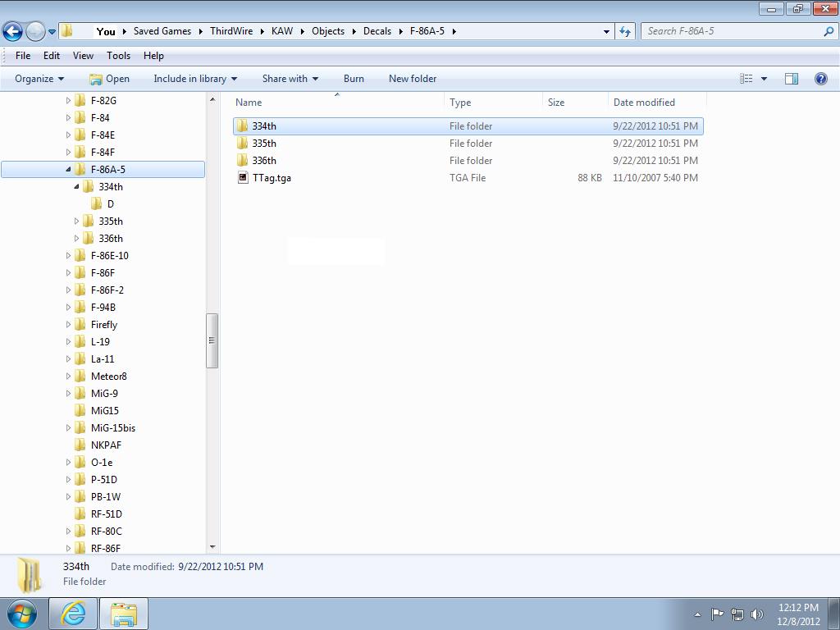Open the Include in library dropdown
This screenshot has width=840, height=630.
[x=195, y=79]
